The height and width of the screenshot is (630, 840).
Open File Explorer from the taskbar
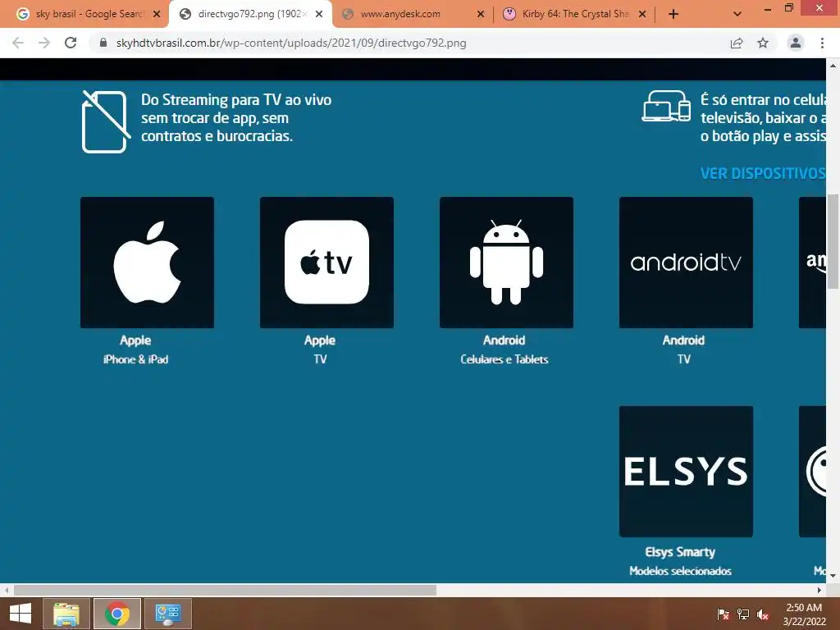(66, 614)
